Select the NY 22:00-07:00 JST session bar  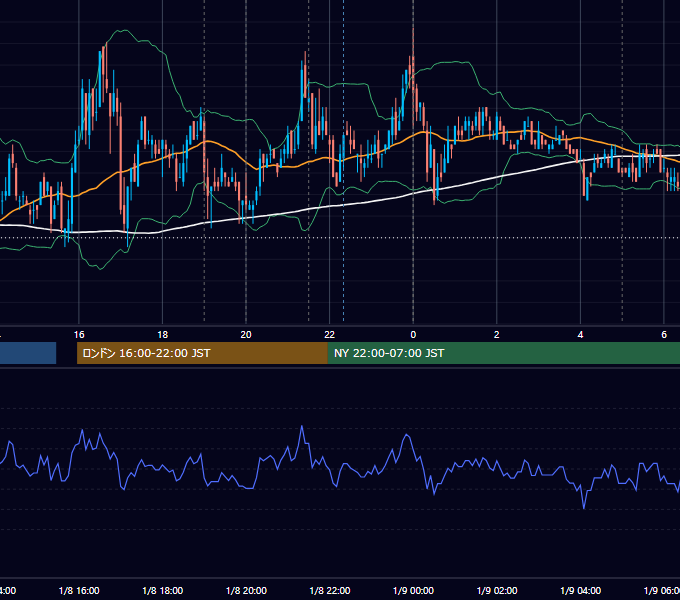(503, 353)
